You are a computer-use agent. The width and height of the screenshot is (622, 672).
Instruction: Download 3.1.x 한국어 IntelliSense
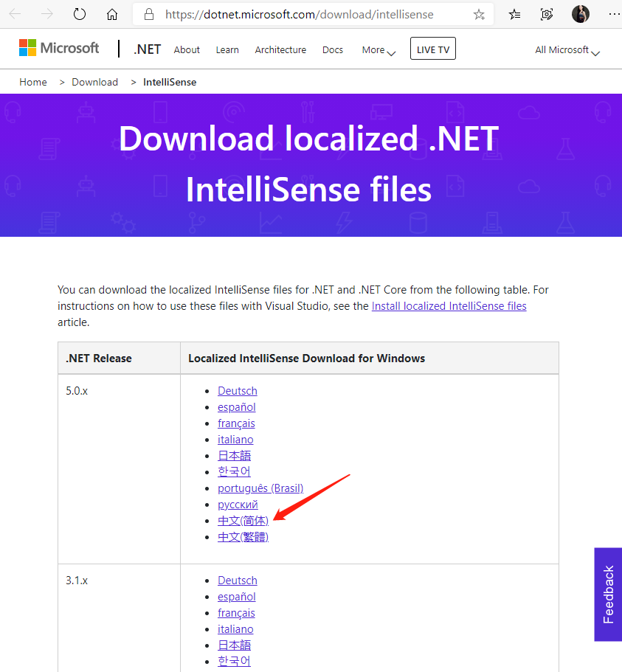point(234,661)
